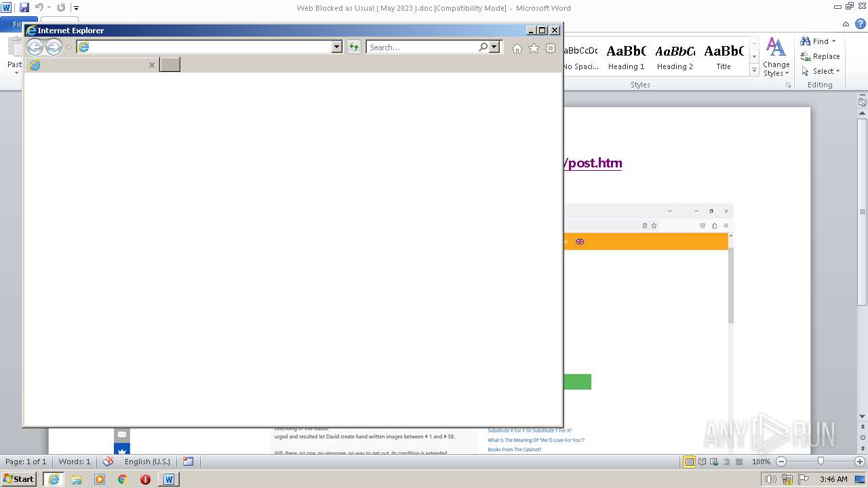Screen dimensions: 868x488
Task: Click the proofing errors icon
Action: point(107,462)
